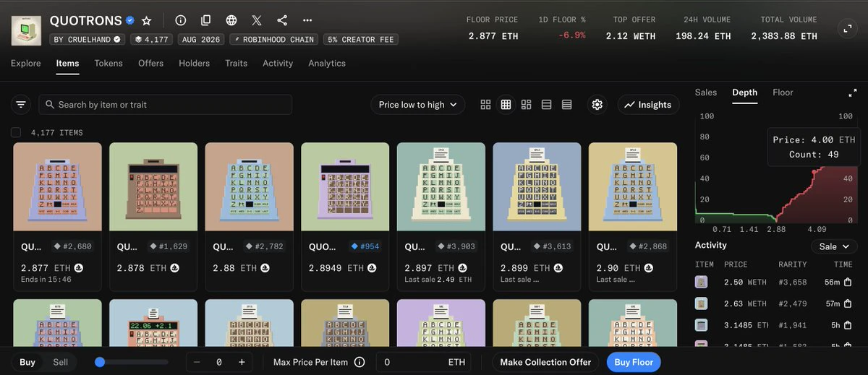Open the Analytics tab

click(x=327, y=63)
